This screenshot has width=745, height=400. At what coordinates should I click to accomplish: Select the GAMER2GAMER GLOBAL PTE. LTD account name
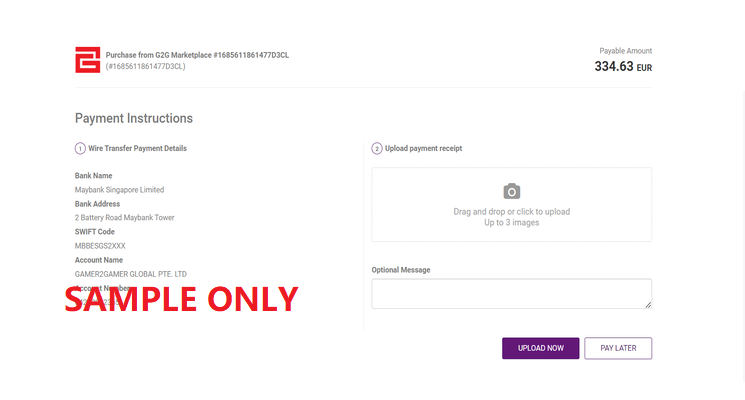click(130, 274)
